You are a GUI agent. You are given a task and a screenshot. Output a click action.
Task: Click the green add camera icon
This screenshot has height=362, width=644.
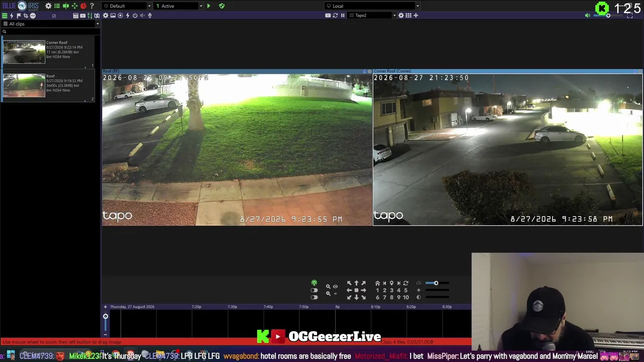pyautogui.click(x=65, y=6)
